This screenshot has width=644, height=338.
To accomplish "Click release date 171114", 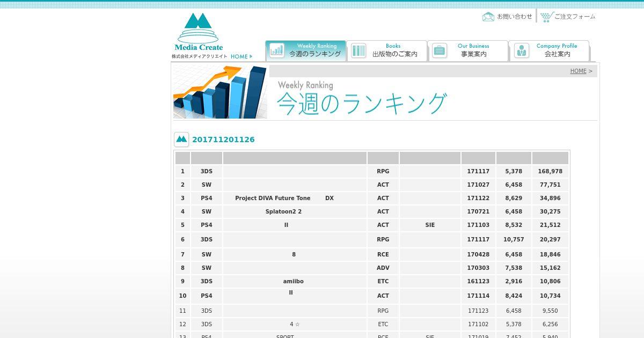I will coord(478,296).
